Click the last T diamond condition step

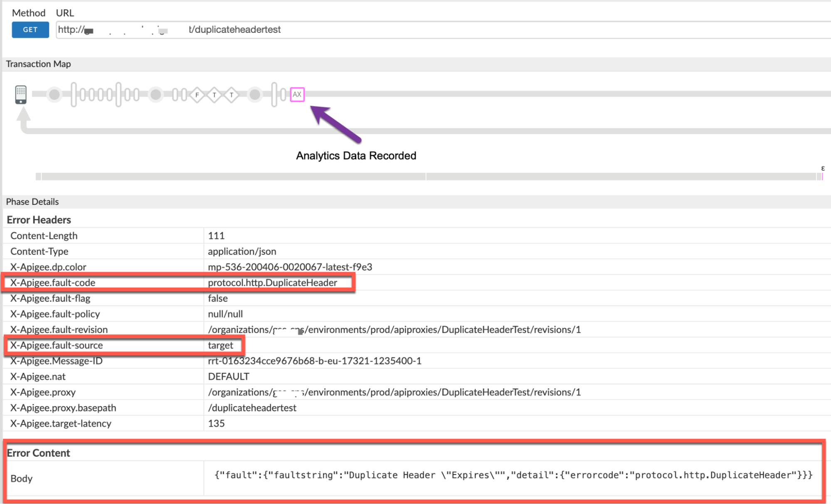pos(232,95)
